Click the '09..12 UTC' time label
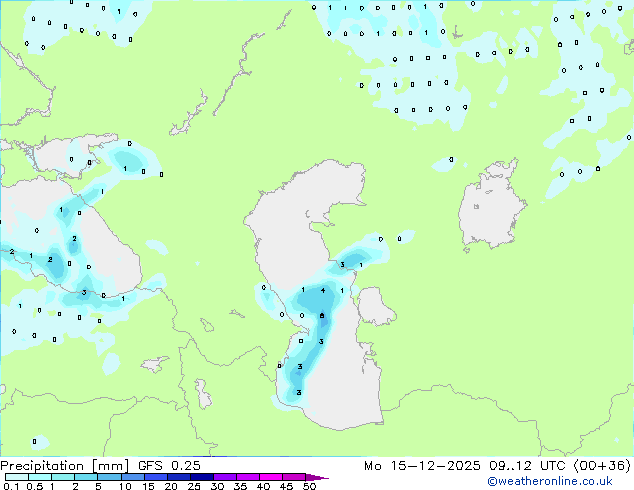The height and width of the screenshot is (490, 634). [527, 466]
